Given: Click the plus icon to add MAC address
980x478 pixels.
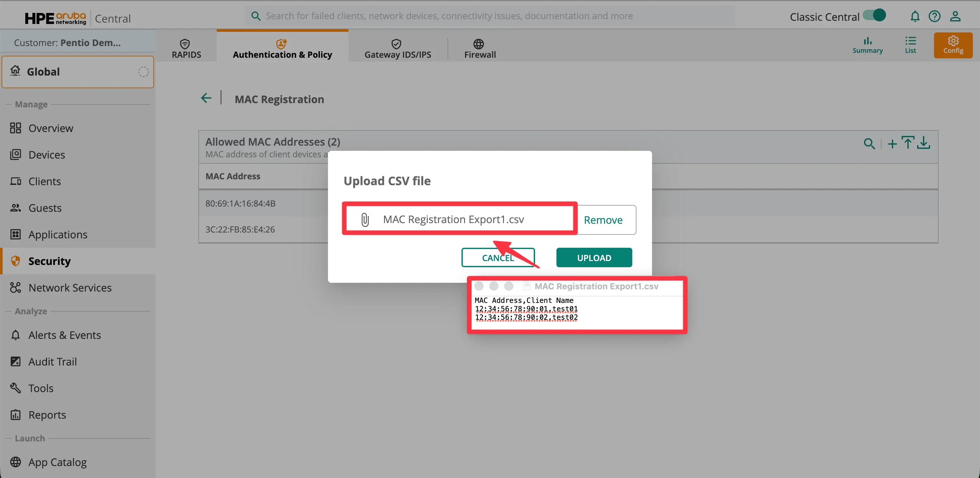Looking at the screenshot, I should (x=892, y=144).
